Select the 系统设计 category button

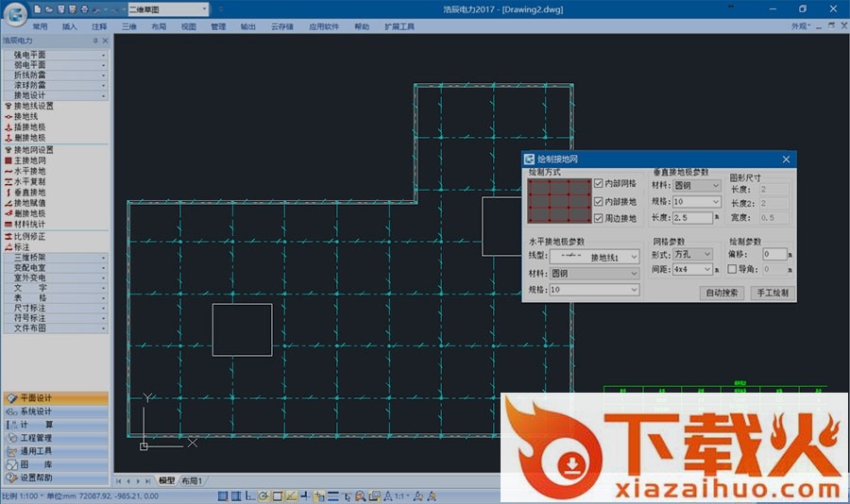(56, 412)
